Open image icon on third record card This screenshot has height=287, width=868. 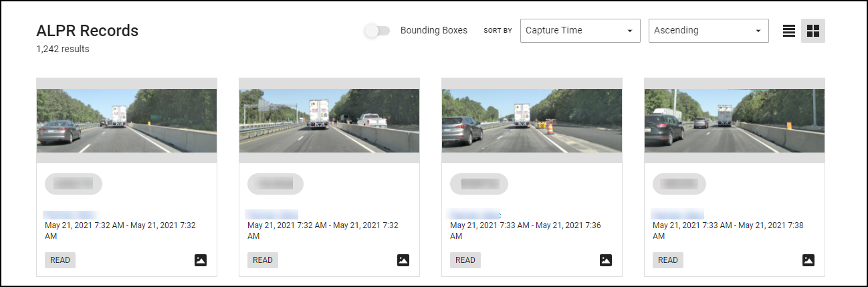click(606, 260)
